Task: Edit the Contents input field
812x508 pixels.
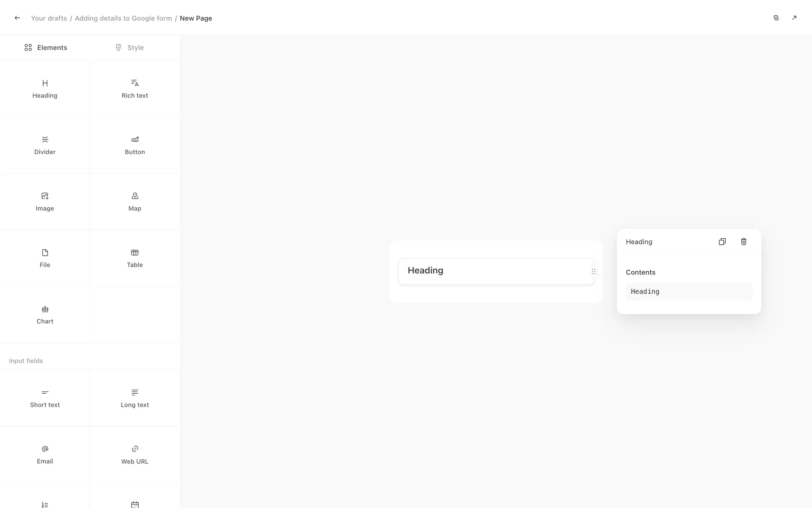Action: coord(689,292)
